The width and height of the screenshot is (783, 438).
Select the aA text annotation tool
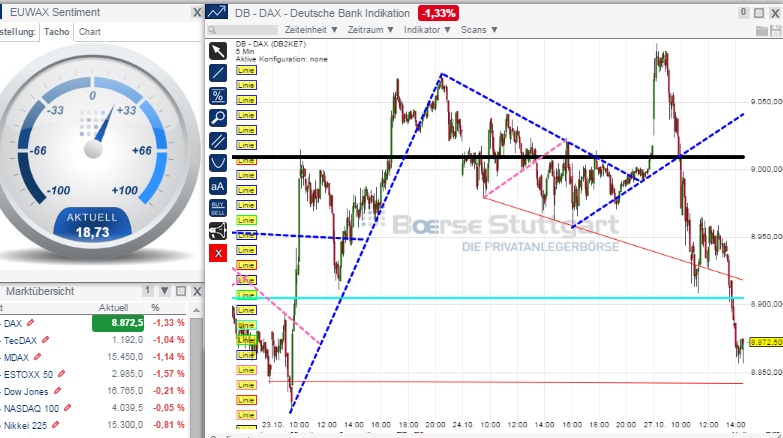coord(218,186)
